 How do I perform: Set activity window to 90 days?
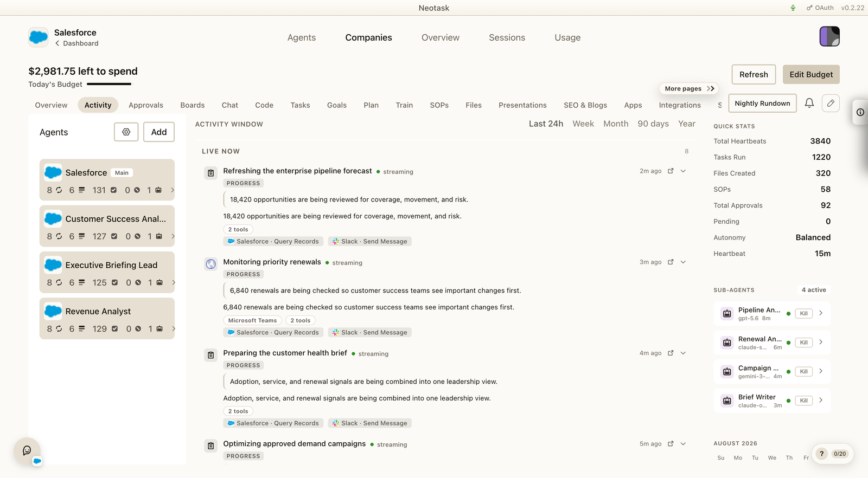coord(653,124)
